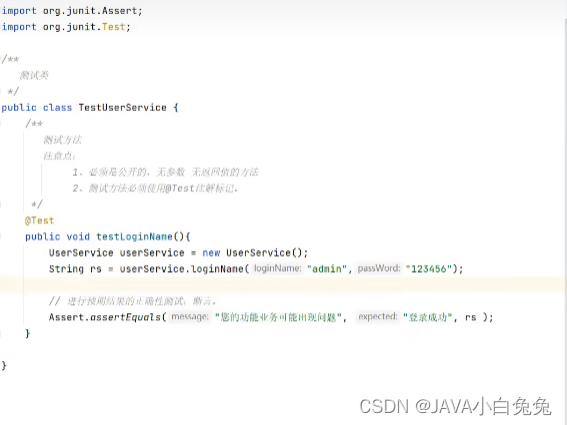Click the @Test annotation
The width and height of the screenshot is (567, 425).
coord(39,220)
